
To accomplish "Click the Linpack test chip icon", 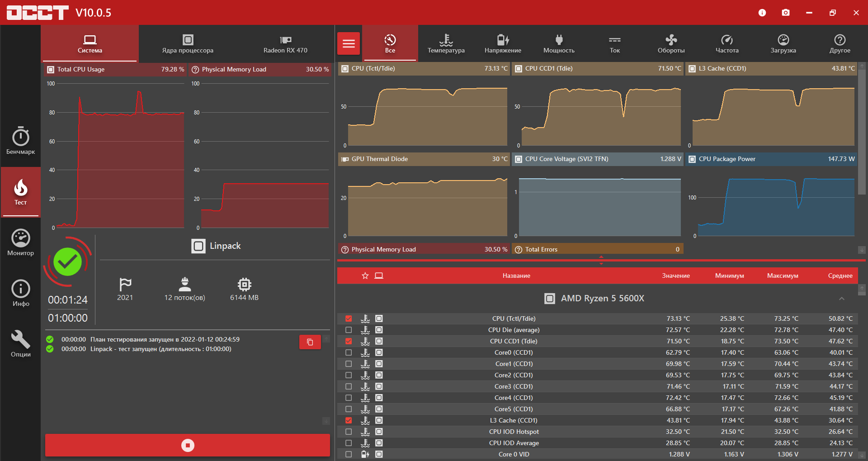I will point(198,246).
